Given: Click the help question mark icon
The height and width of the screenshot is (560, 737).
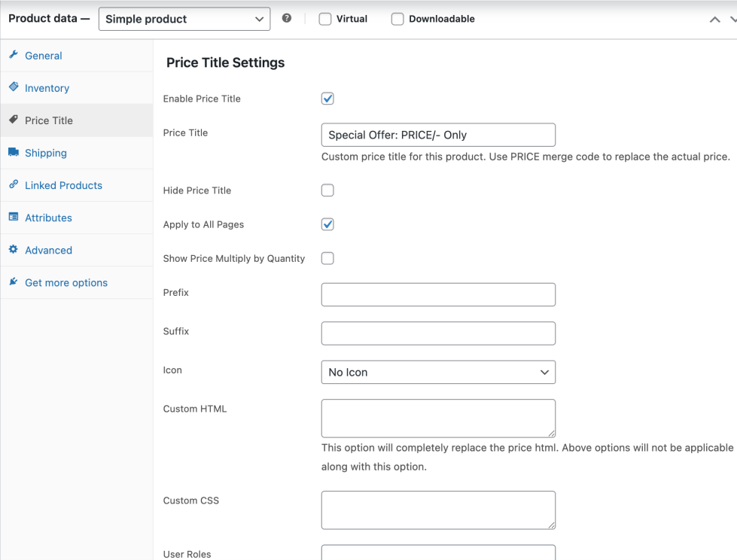Looking at the screenshot, I should tap(286, 17).
